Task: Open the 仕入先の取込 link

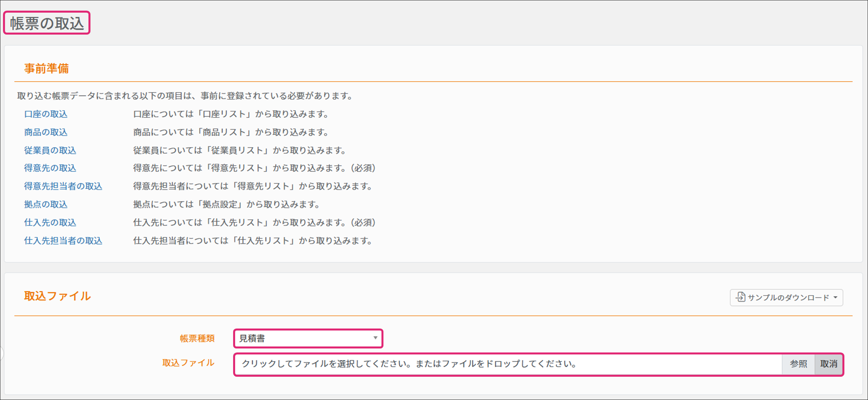Action: pos(50,223)
